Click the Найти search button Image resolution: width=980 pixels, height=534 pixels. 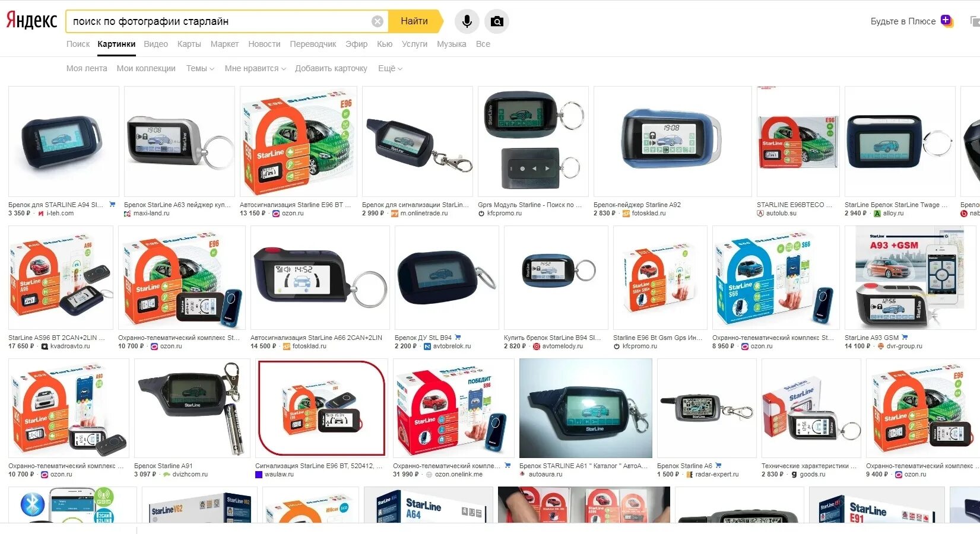(414, 21)
